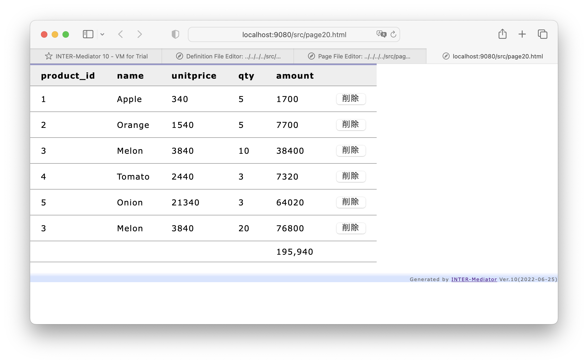
Task: Delete the Tomato row with 削除 button
Action: pyautogui.click(x=351, y=176)
